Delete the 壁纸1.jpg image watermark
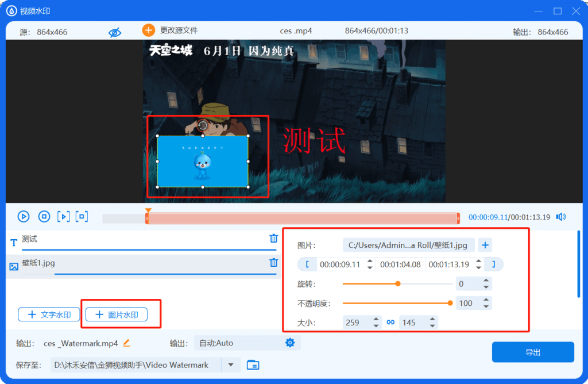 pyautogui.click(x=274, y=263)
